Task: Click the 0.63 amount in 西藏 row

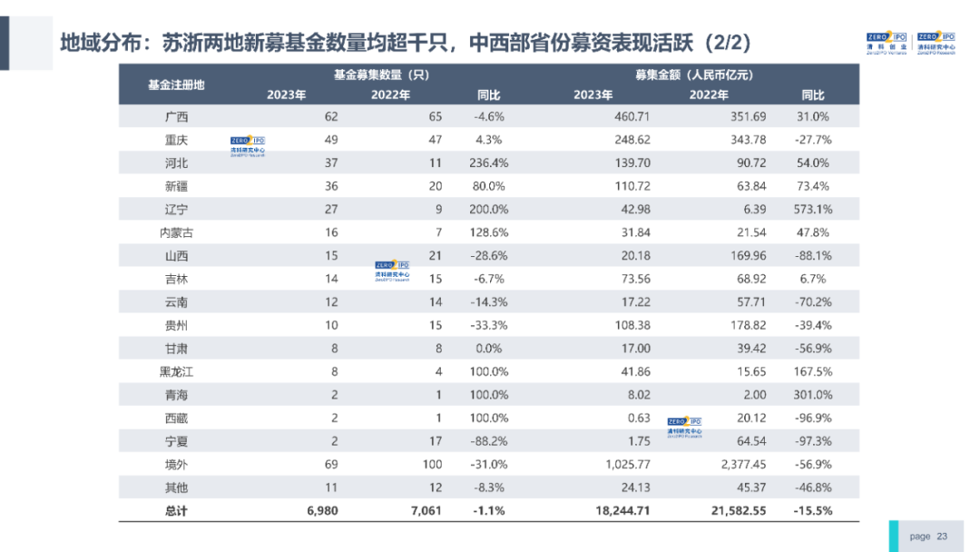Action: 640,419
